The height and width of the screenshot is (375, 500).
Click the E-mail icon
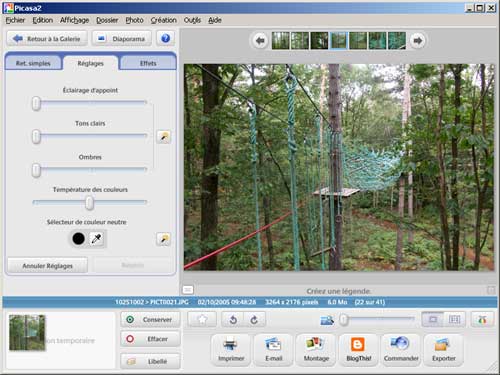(273, 350)
